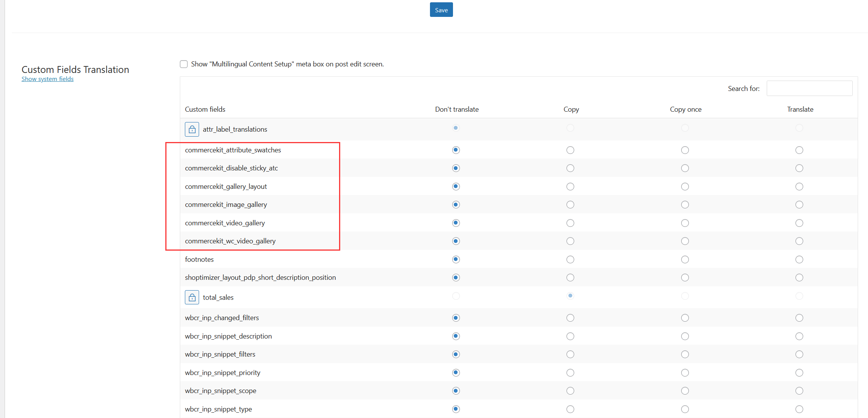The height and width of the screenshot is (418, 868).
Task: Click the lock icon beside attr_label_translations
Action: [192, 129]
